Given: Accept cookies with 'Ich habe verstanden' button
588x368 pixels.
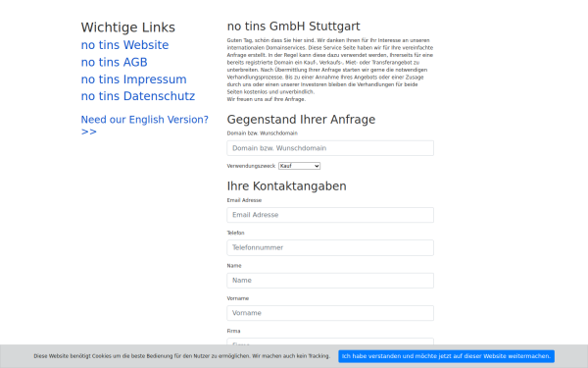Looking at the screenshot, I should click(446, 356).
